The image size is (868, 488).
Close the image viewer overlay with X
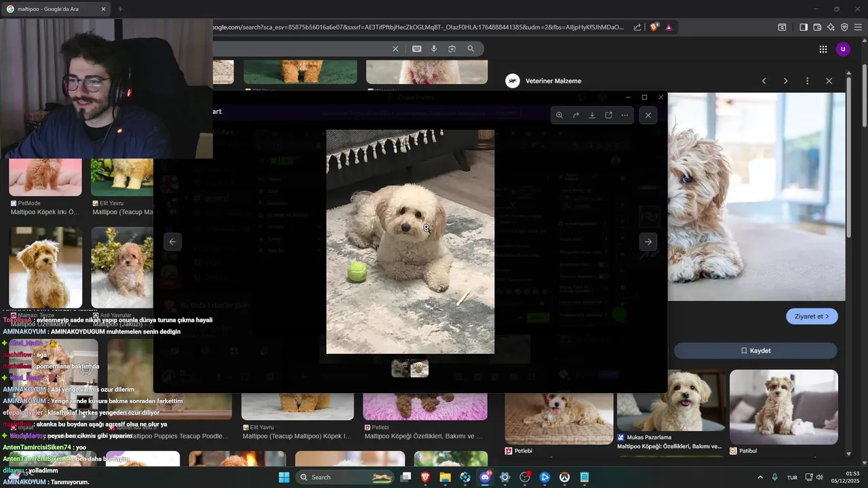pos(648,115)
